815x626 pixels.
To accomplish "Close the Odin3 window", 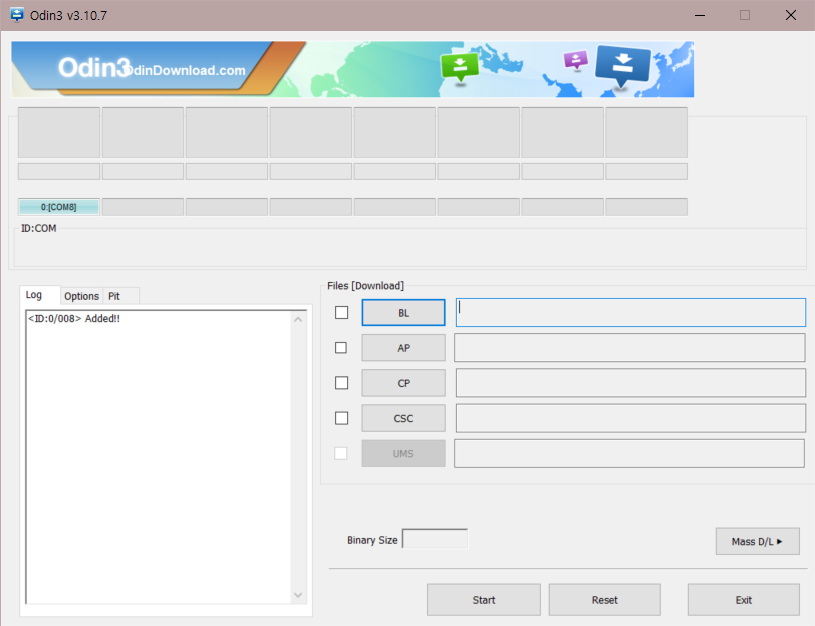I will point(791,15).
